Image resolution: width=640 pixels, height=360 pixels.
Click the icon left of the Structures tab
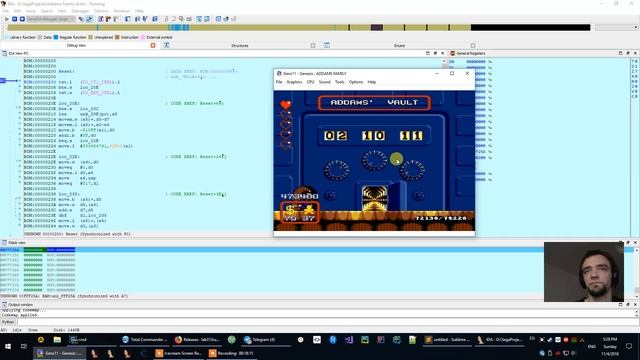point(167,45)
